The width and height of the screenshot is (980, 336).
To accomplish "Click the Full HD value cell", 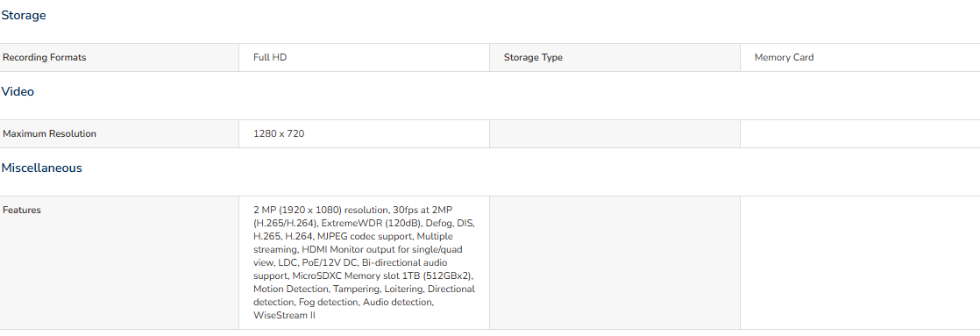I will 365,58.
